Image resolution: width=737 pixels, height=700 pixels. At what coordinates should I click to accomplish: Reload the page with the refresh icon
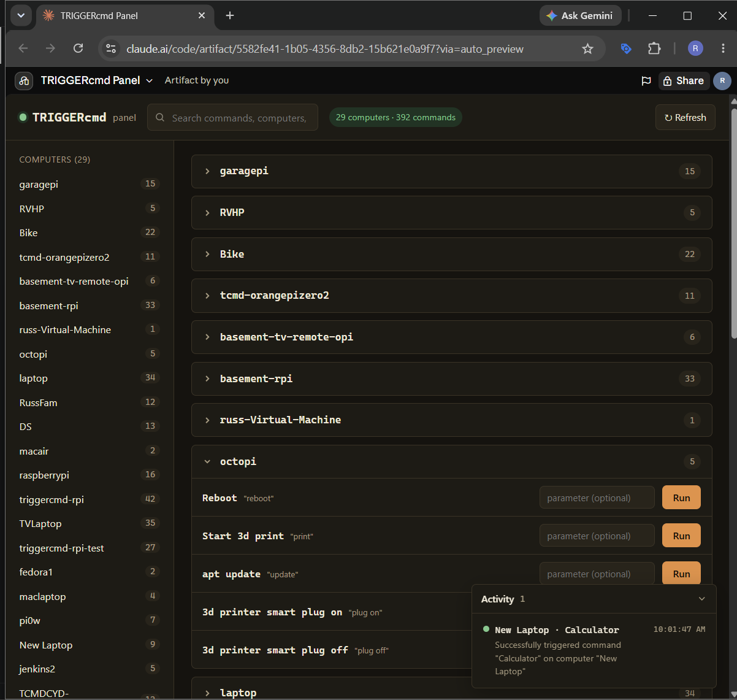tap(78, 48)
